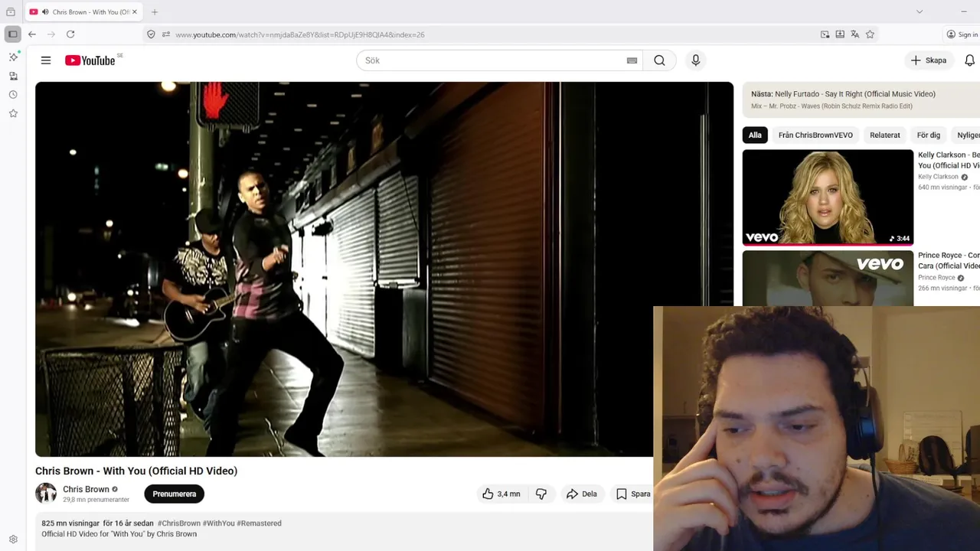This screenshot has height=551, width=980.
Task: Click #WithYou hashtag
Action: (x=218, y=523)
